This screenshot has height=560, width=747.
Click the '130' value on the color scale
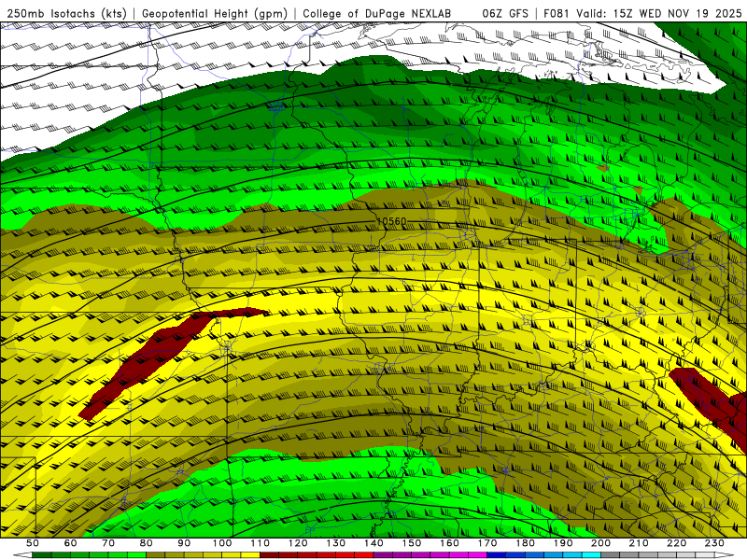(336, 543)
